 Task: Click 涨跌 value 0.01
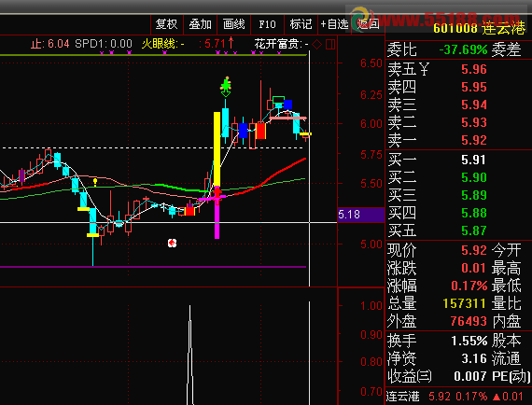[x=473, y=269]
